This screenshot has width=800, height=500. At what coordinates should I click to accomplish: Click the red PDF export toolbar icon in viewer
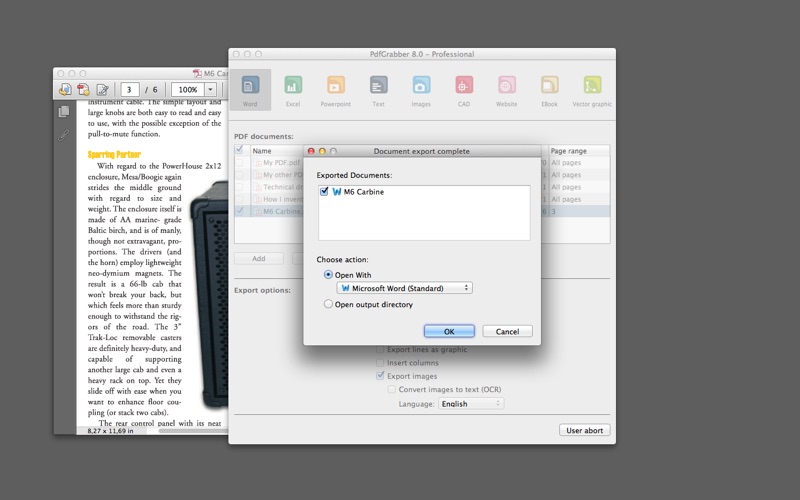pyautogui.click(x=83, y=90)
